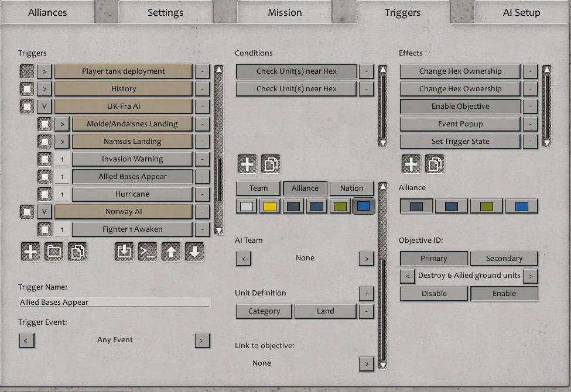Toggle checkbox for Player tank deployment
Screen dimensions: 571x392
(26, 71)
